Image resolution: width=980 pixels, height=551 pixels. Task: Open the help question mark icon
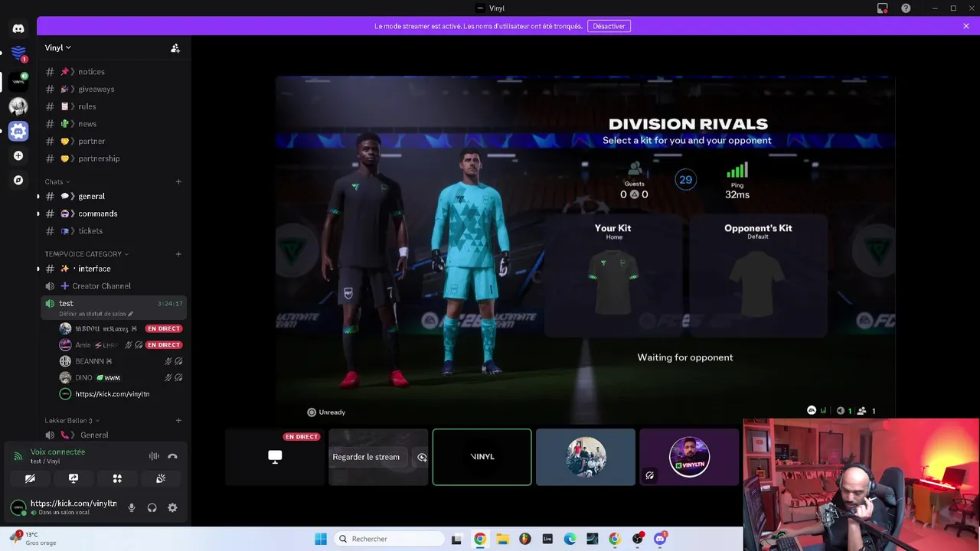[906, 8]
